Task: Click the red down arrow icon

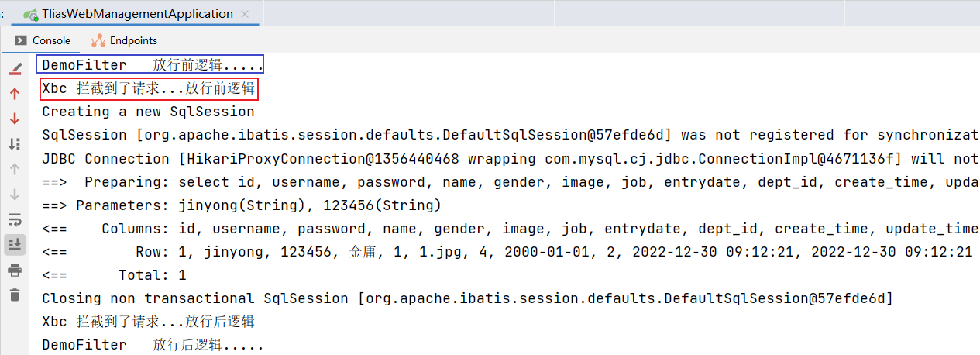Action: 15,119
